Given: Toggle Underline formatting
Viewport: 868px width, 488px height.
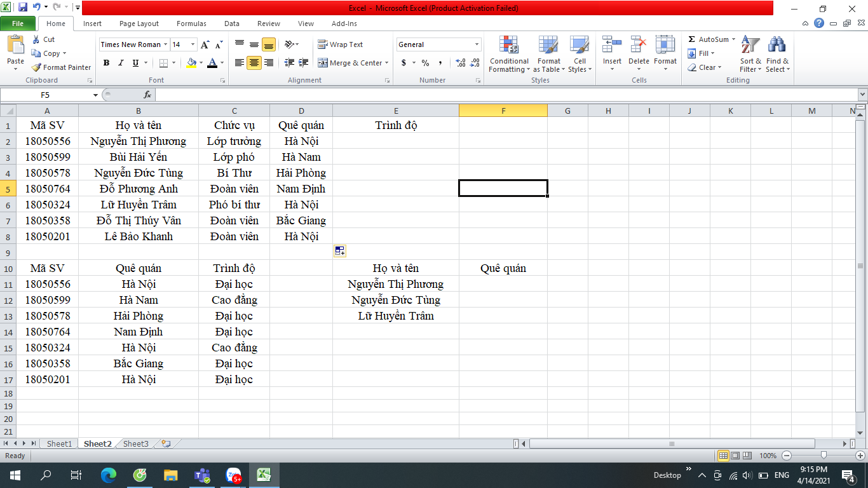Looking at the screenshot, I should click(x=135, y=63).
